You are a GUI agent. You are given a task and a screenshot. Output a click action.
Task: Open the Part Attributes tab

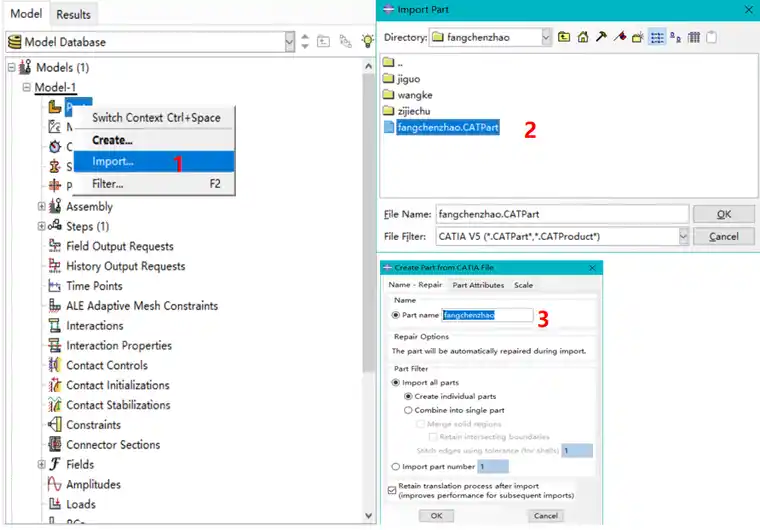[x=478, y=285]
